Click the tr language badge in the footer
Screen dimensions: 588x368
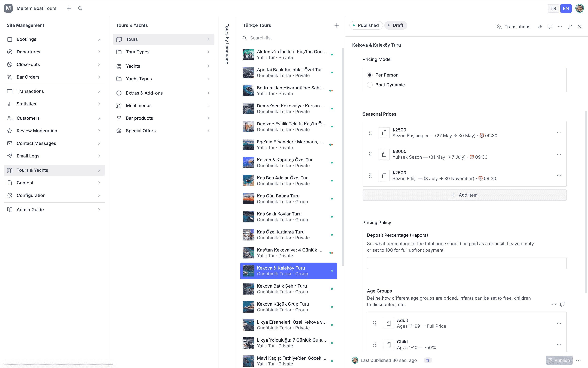click(428, 360)
